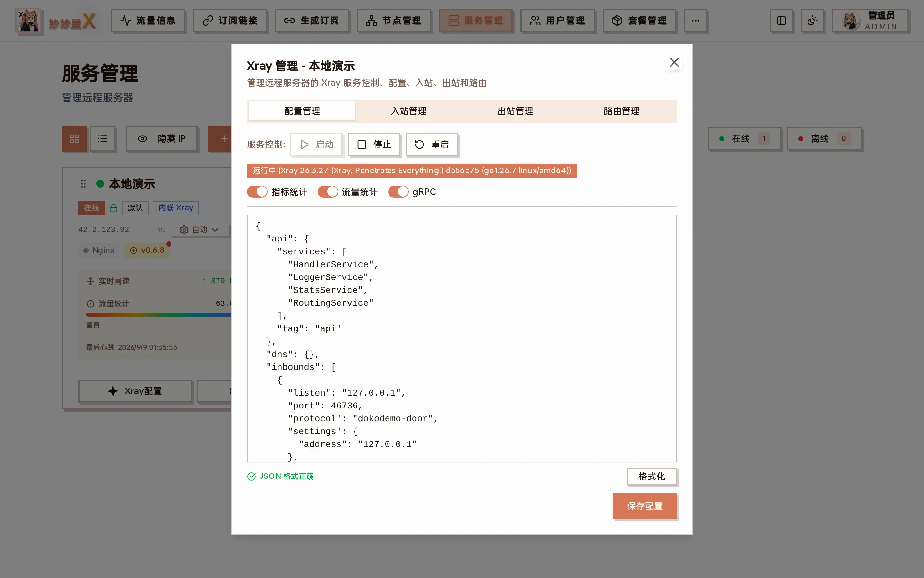Click the 妙妙屋X logo avatar
Viewport: 924px width, 578px height.
28,21
